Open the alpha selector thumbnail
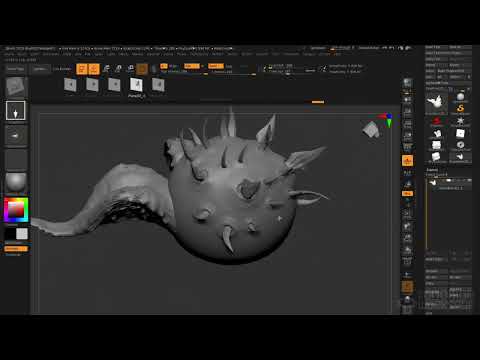 click(x=15, y=135)
